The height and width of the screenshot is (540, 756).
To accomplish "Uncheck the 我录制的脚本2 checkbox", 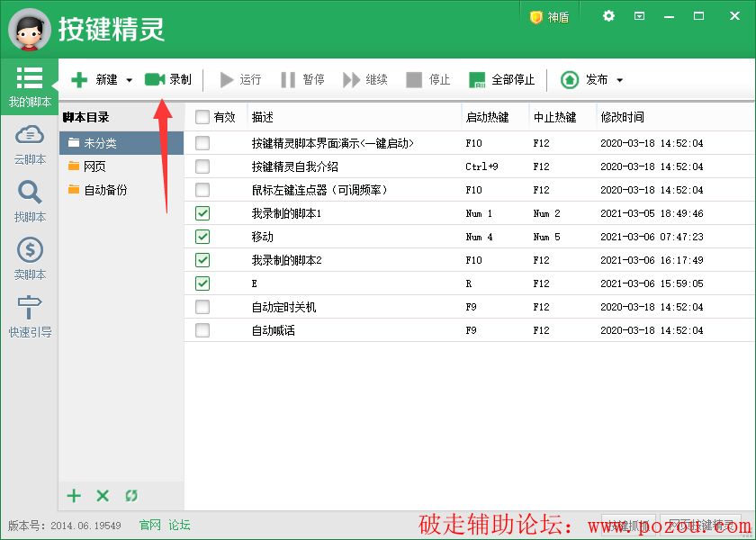I will click(x=202, y=260).
